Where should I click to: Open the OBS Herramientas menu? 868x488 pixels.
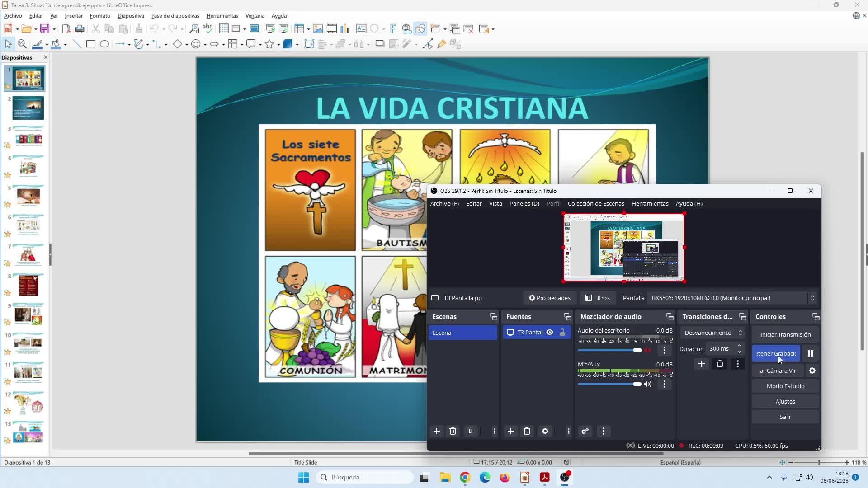650,203
